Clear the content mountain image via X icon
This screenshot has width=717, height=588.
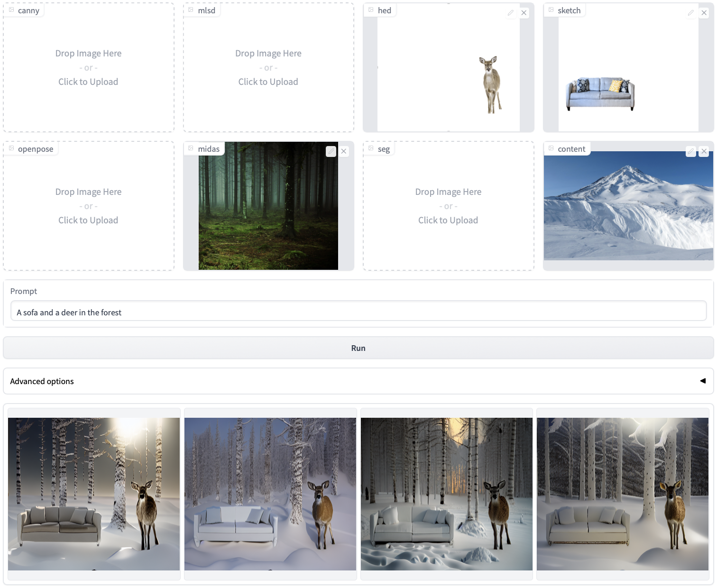pyautogui.click(x=704, y=151)
